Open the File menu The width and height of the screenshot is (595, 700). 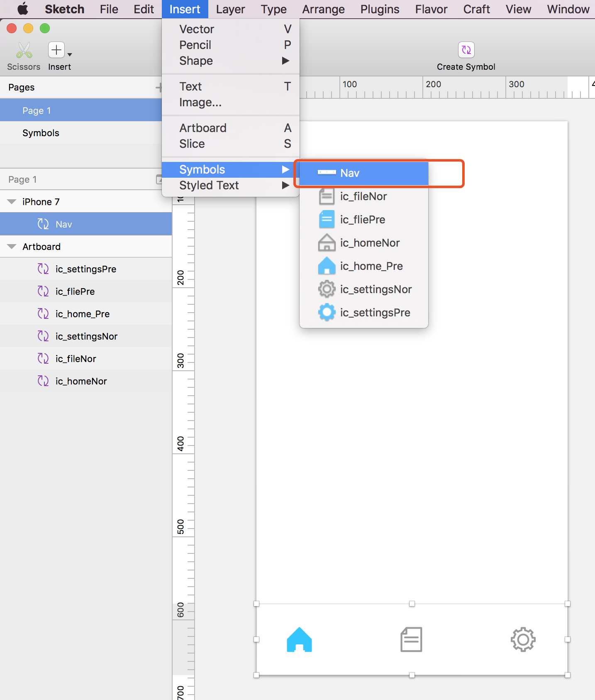tap(109, 9)
